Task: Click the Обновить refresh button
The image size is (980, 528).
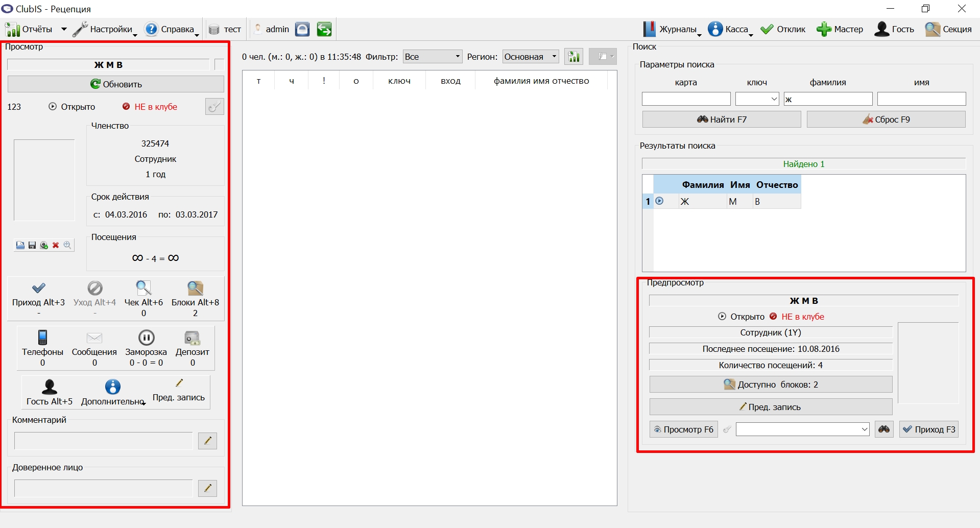Action: coord(116,84)
